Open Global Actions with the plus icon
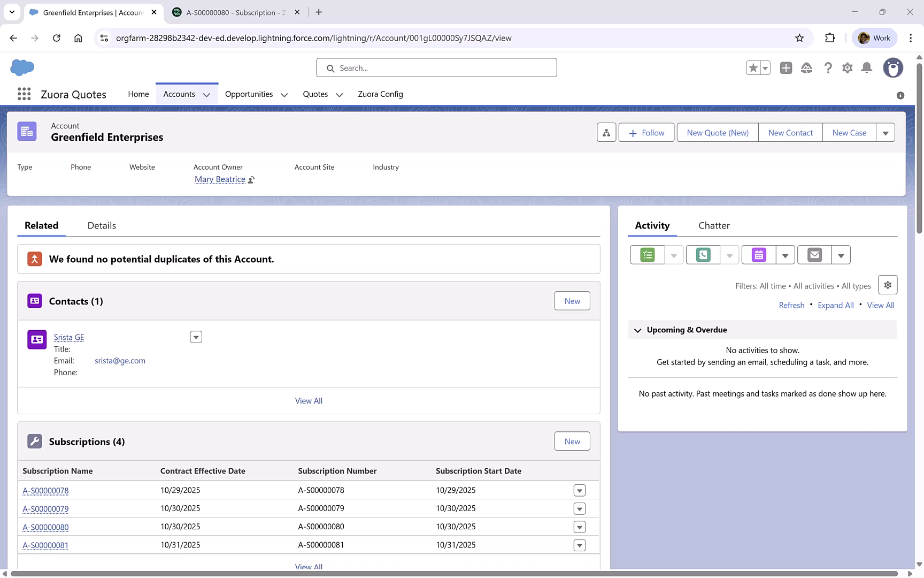This screenshot has width=924, height=578. [786, 68]
